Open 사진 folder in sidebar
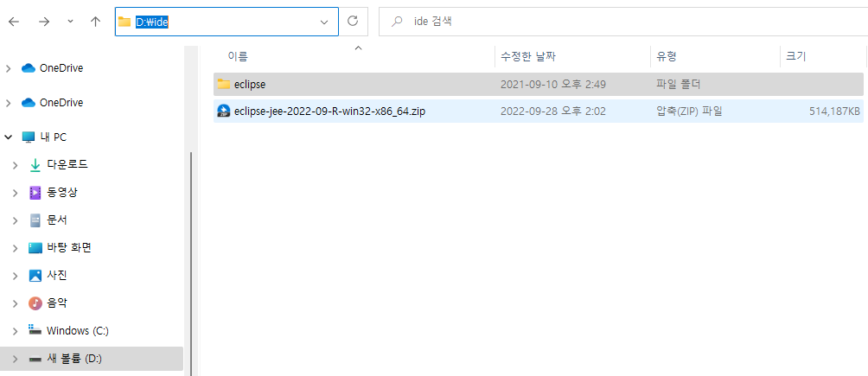The width and height of the screenshot is (868, 376). (x=57, y=275)
